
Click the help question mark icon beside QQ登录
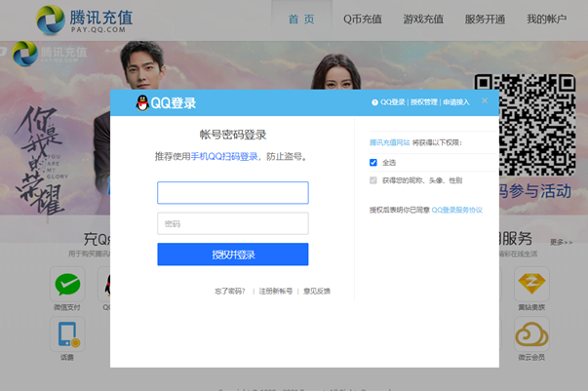point(374,102)
